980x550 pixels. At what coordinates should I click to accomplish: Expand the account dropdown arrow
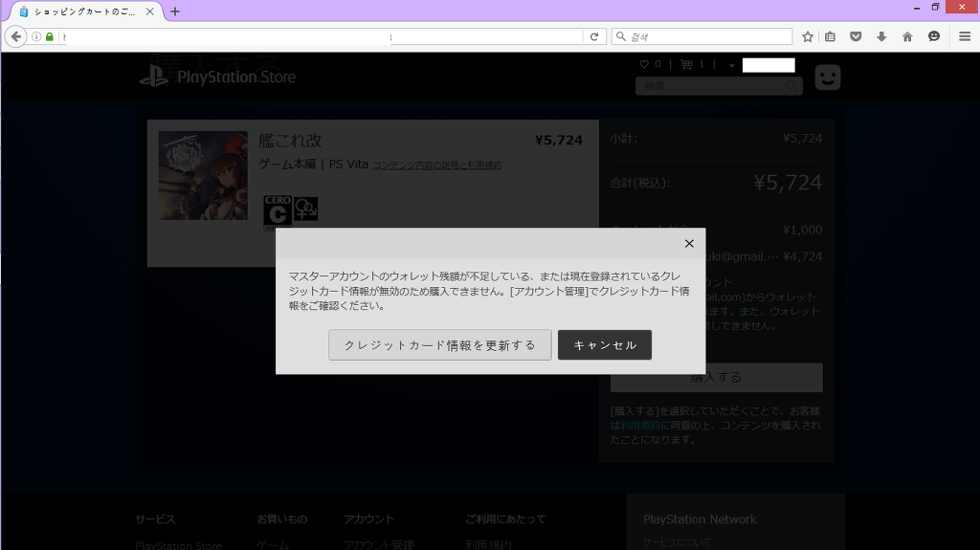click(x=731, y=65)
